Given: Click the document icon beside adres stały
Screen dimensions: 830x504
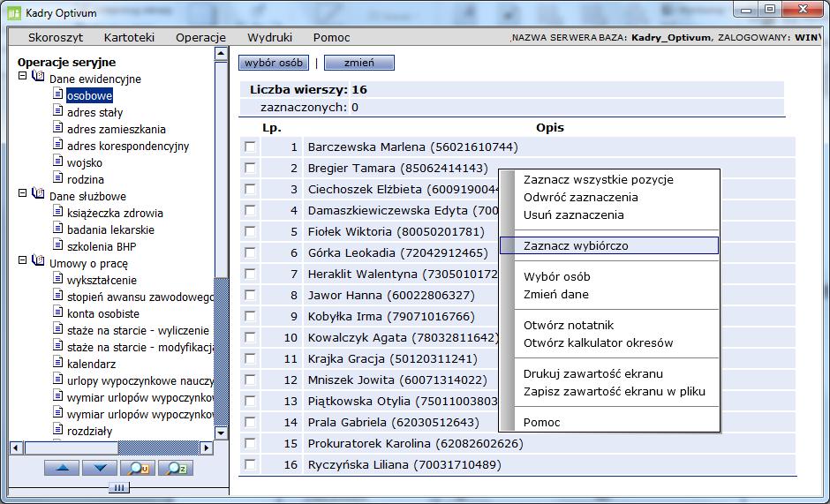Looking at the screenshot, I should coord(58,110).
